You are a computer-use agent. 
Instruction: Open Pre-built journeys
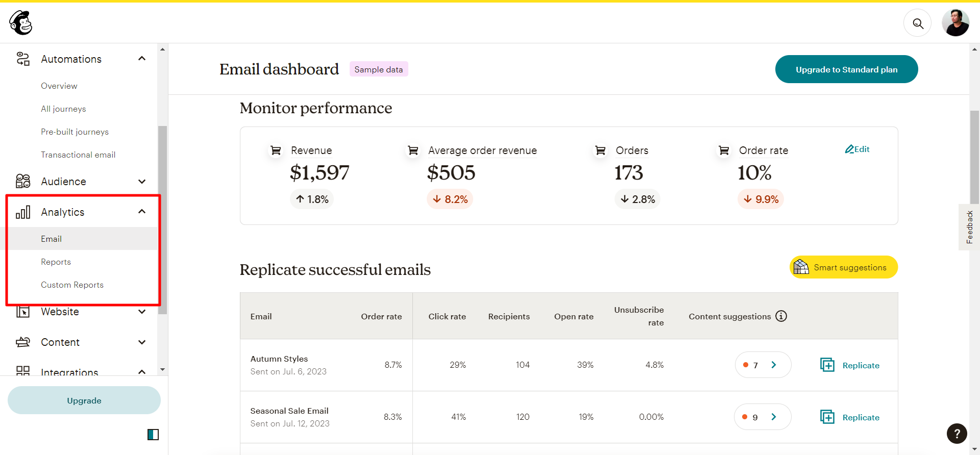75,132
